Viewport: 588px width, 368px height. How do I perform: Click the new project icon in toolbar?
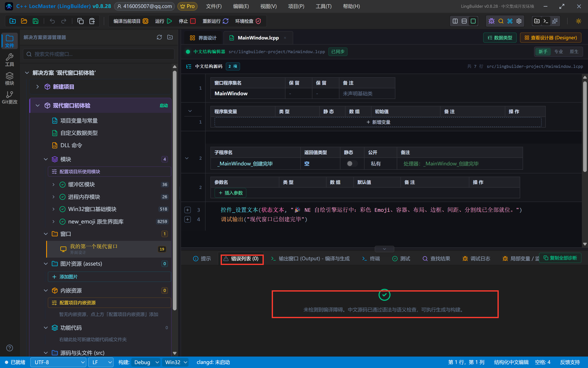12,21
